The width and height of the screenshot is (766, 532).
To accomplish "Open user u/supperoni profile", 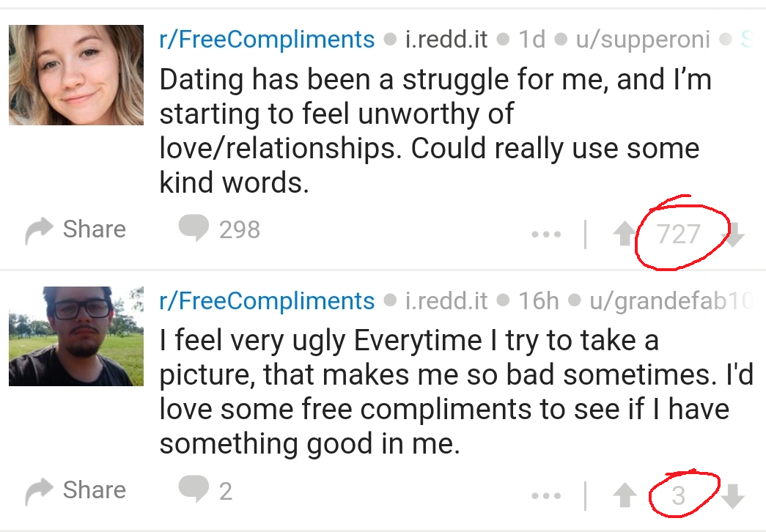I will [642, 39].
